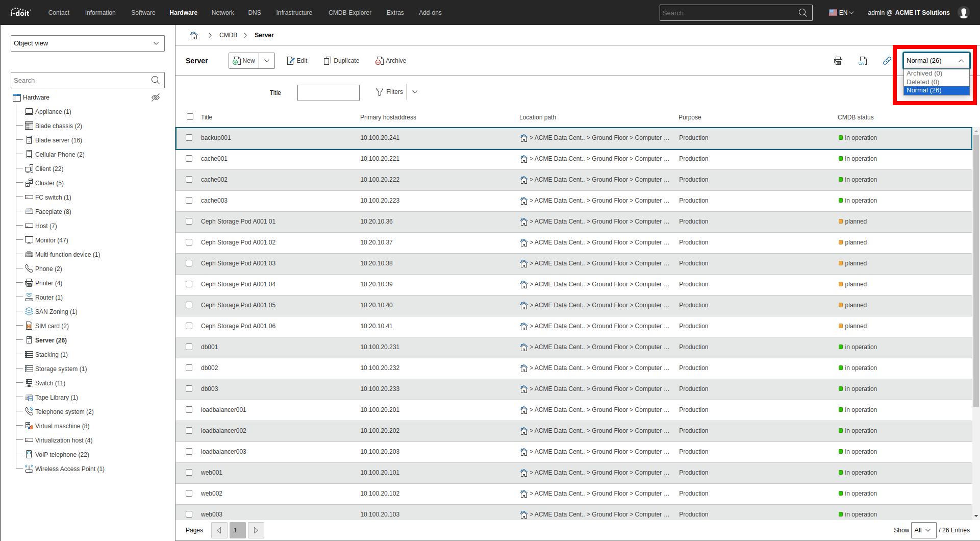Click the print list icon
This screenshot has height=541, width=980.
[x=838, y=61]
